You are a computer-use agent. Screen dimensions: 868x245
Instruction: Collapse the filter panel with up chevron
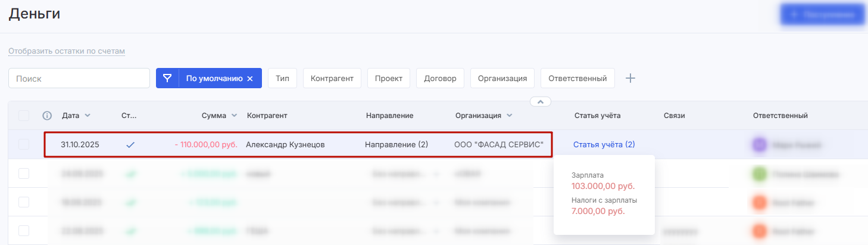click(x=540, y=102)
